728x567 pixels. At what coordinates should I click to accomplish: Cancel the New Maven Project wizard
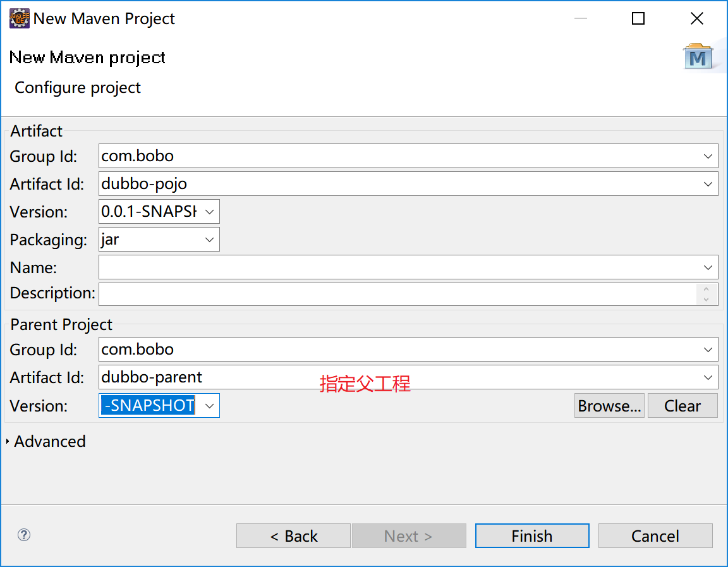click(655, 536)
